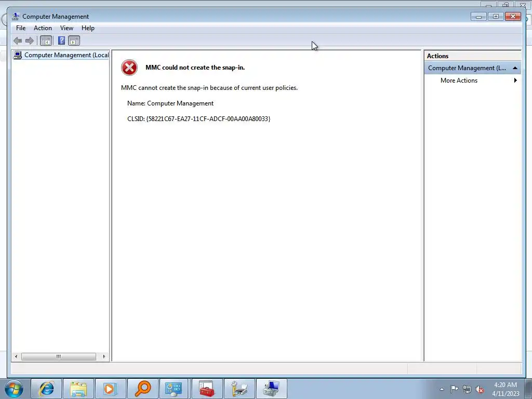
Task: Open the Windows Start menu
Action: (x=14, y=389)
